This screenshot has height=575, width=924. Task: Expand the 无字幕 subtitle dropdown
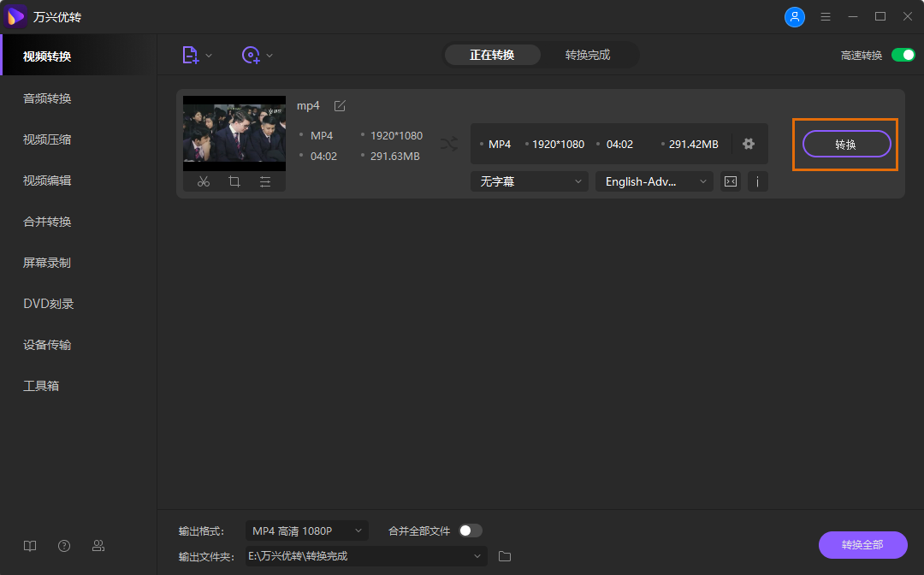[529, 181]
